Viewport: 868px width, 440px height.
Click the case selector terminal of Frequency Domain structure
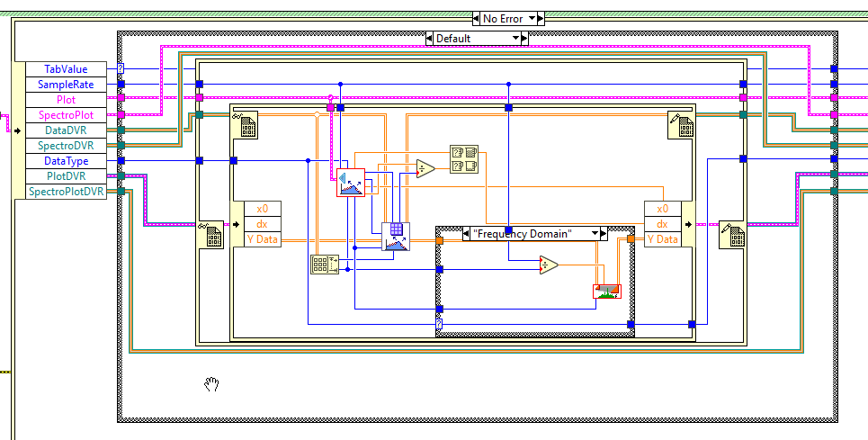coord(439,324)
